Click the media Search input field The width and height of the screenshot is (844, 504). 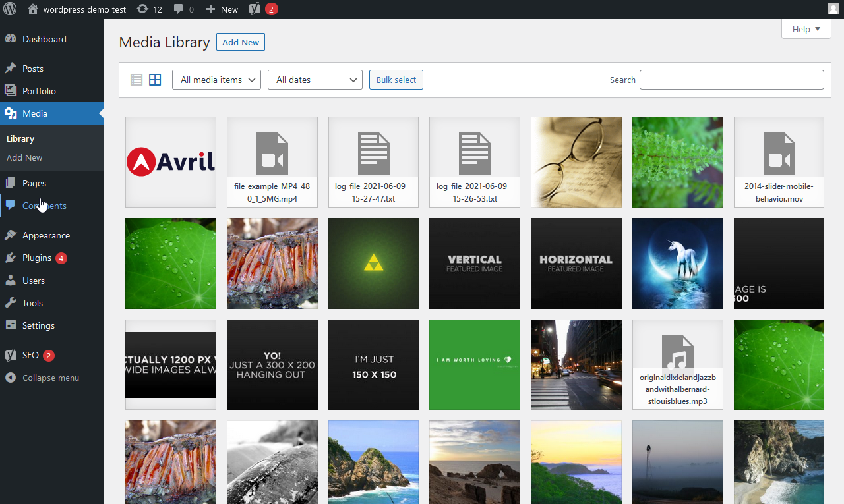click(x=731, y=80)
